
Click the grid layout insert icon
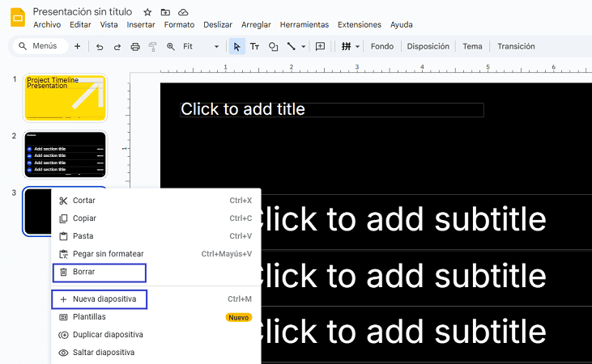point(347,46)
